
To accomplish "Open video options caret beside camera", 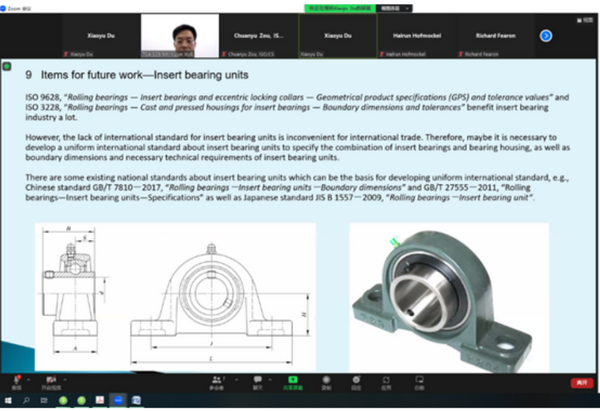I will pyautogui.click(x=65, y=380).
